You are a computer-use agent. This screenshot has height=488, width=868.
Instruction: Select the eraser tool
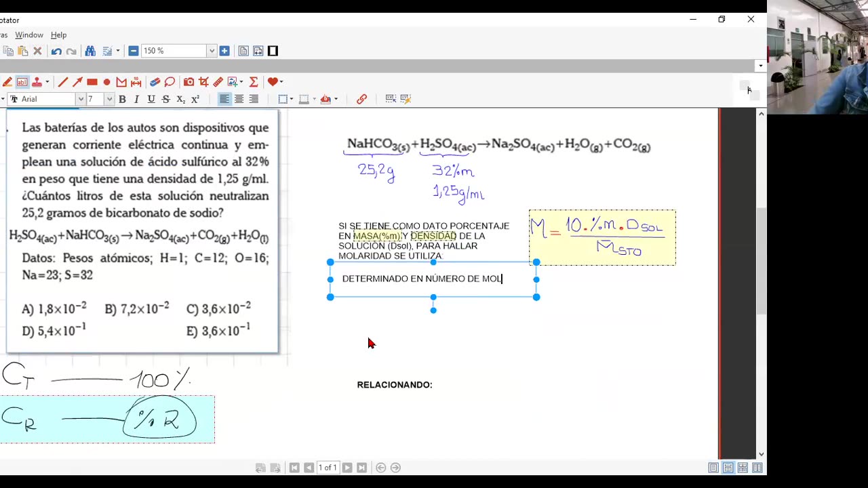pos(155,82)
